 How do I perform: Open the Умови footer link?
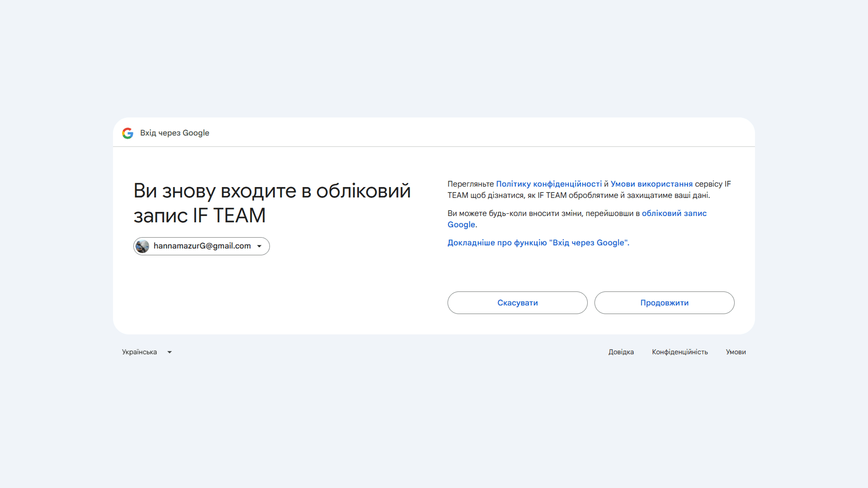click(x=736, y=352)
